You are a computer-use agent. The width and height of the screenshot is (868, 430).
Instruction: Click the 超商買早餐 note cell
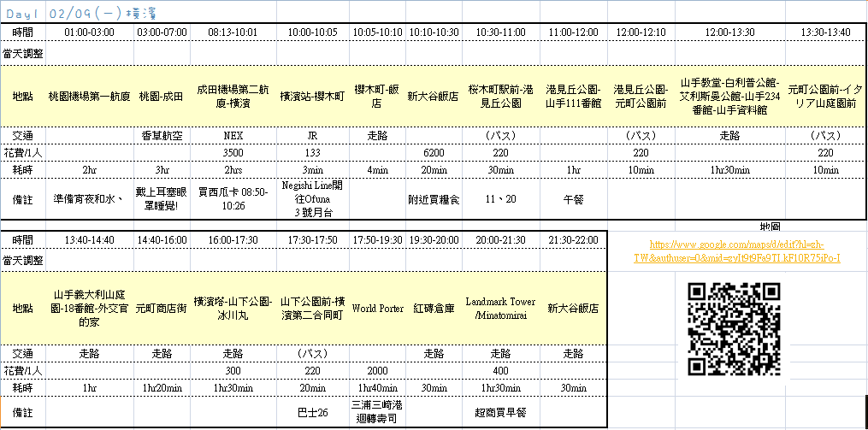coord(500,412)
